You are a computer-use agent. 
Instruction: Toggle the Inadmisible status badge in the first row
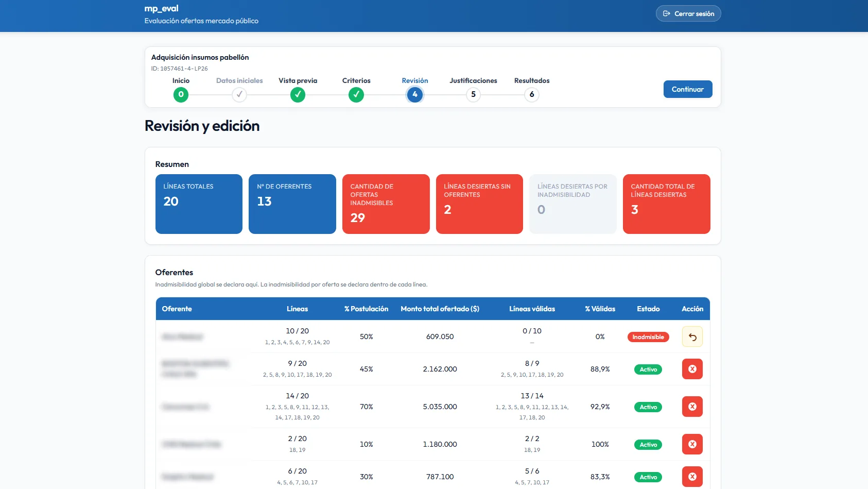coord(648,336)
